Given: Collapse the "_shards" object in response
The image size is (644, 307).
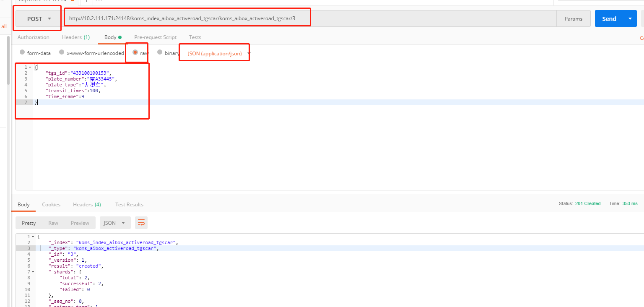Looking at the screenshot, I should 33,272.
